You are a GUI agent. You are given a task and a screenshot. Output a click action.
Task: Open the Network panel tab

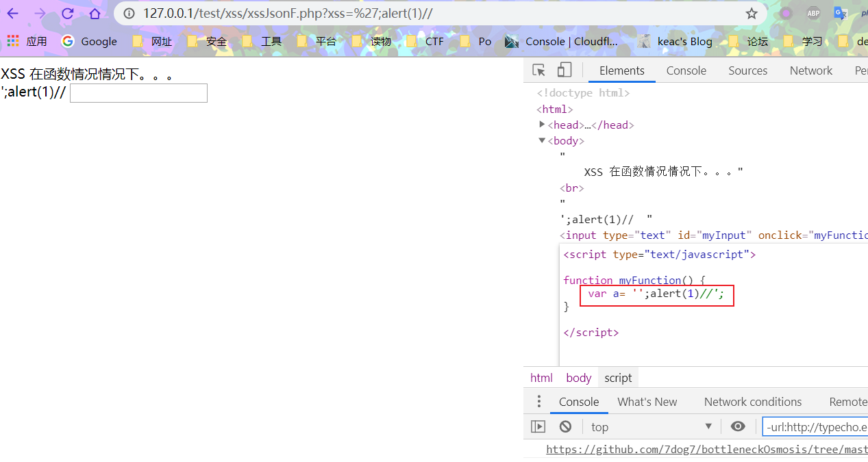pos(811,70)
